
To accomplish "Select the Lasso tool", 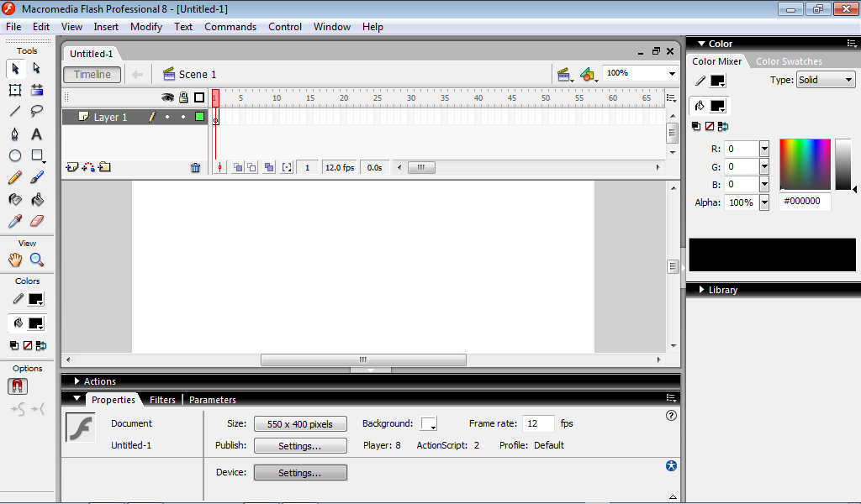I will click(37, 112).
